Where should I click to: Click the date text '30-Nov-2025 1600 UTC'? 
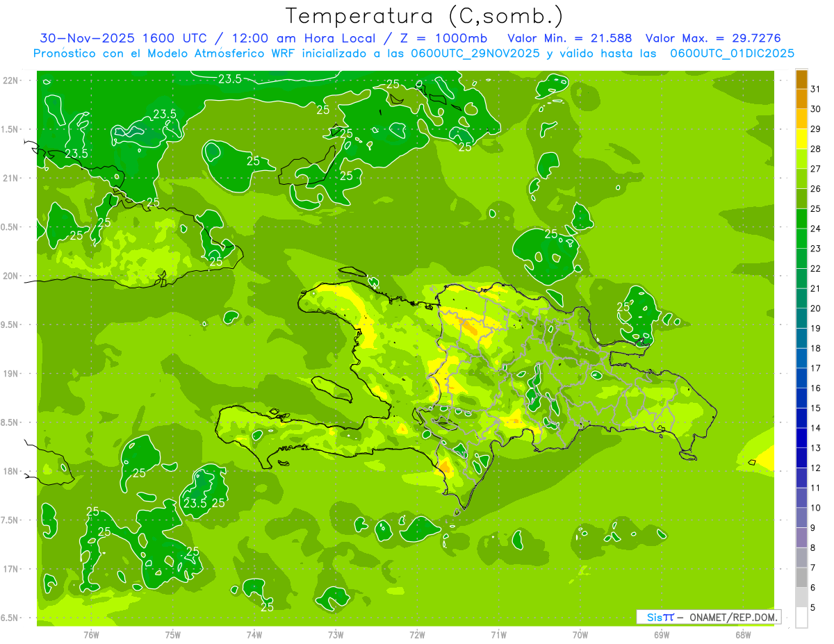pyautogui.click(x=124, y=38)
